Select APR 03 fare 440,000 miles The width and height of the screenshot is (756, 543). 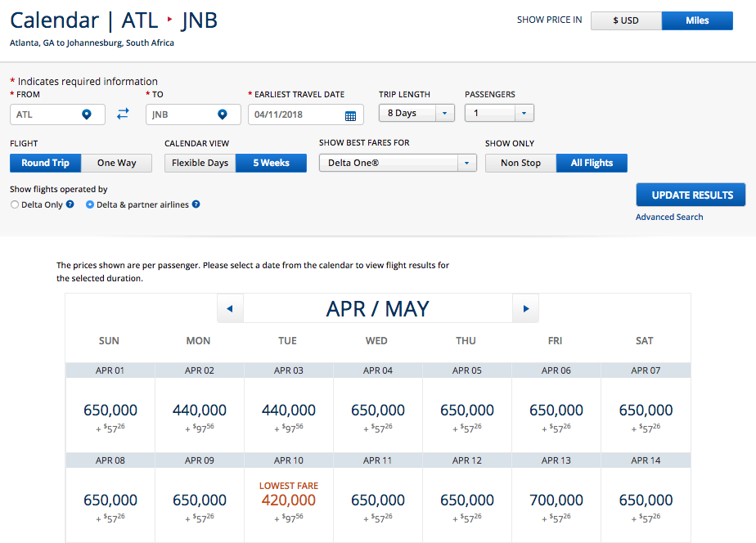tap(288, 415)
